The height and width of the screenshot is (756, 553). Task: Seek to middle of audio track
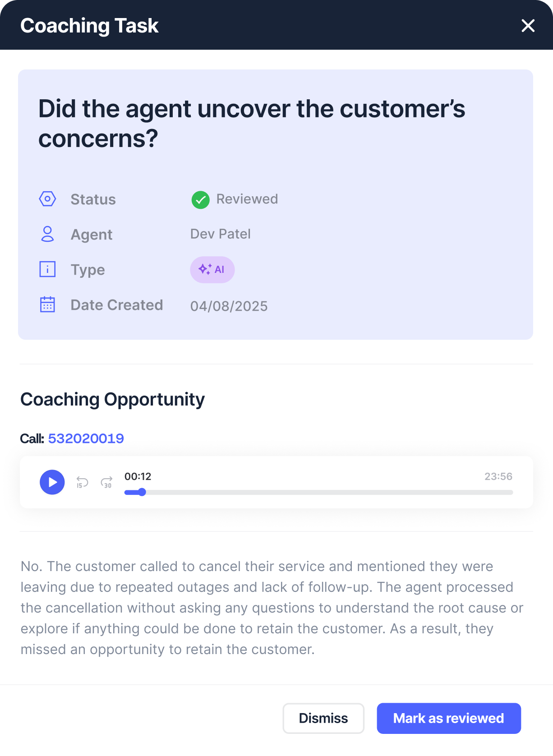pos(318,493)
